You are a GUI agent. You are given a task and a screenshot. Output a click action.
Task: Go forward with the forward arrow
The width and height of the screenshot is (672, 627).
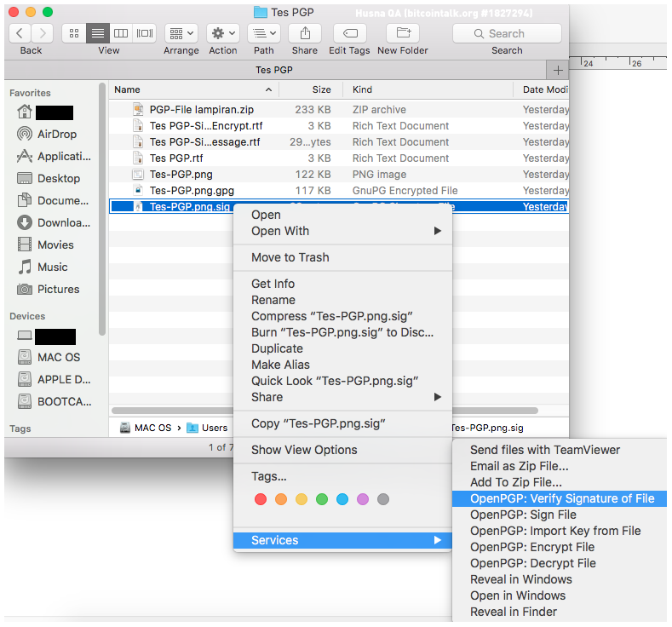(42, 33)
